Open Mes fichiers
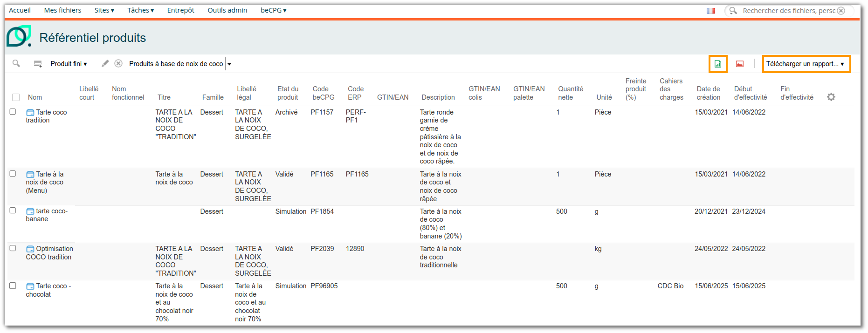Image resolution: width=868 pixels, height=333 pixels. coord(62,10)
